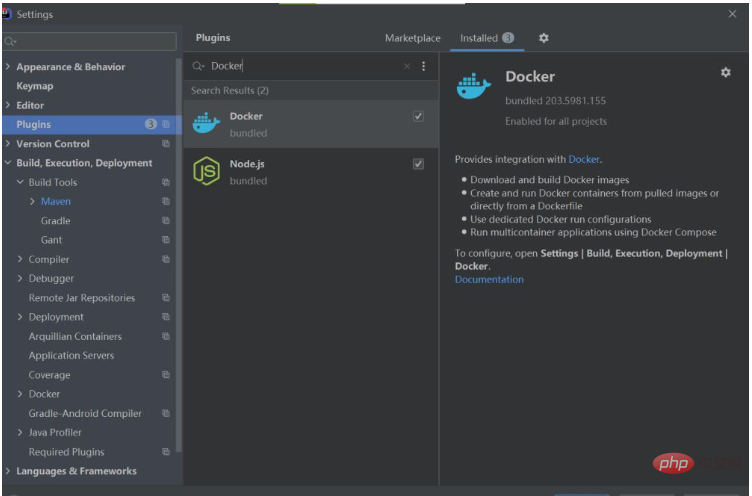Open Gradle-Android Compiler settings
Viewport: 752px width, 496px height.
[85, 413]
